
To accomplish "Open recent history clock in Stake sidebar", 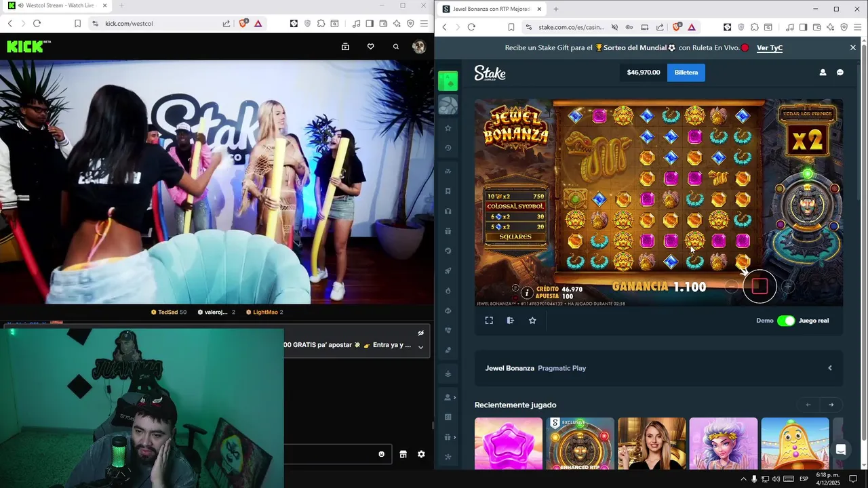I will tap(448, 148).
